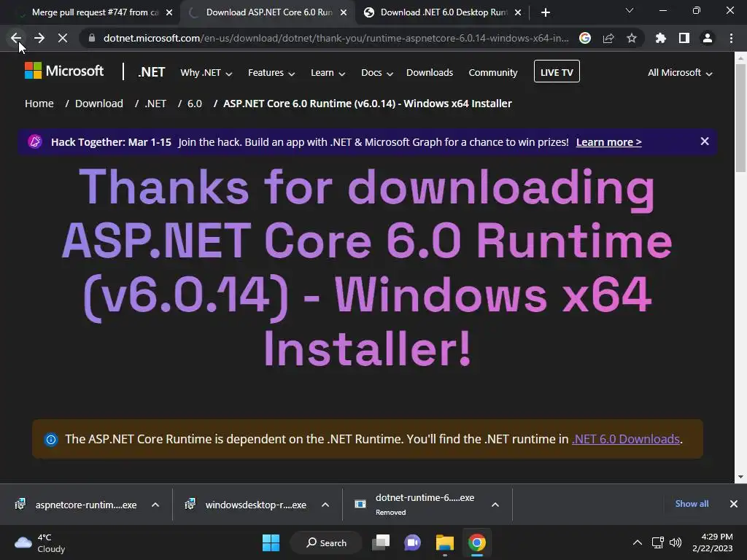
Task: Open the tab search chevron
Action: click(x=630, y=10)
